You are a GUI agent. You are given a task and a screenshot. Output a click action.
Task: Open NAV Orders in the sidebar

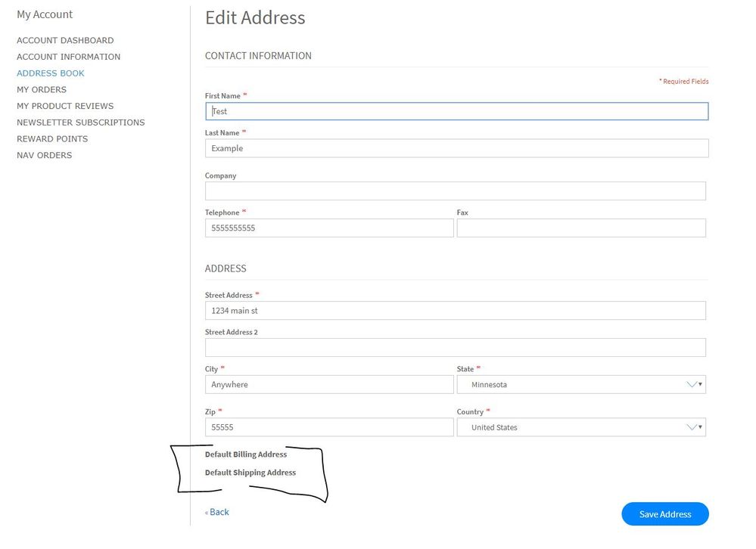(x=44, y=155)
